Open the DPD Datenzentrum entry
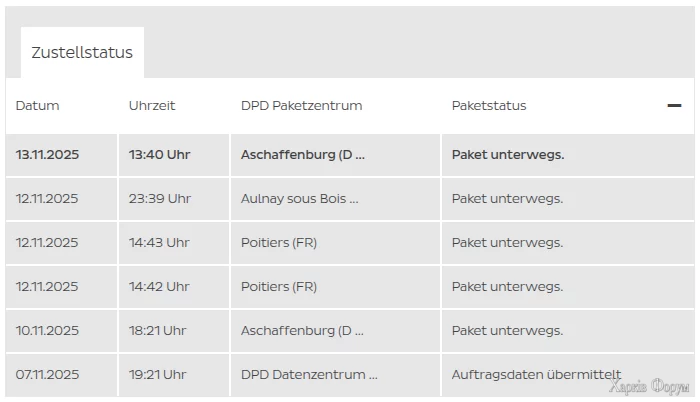 (309, 375)
